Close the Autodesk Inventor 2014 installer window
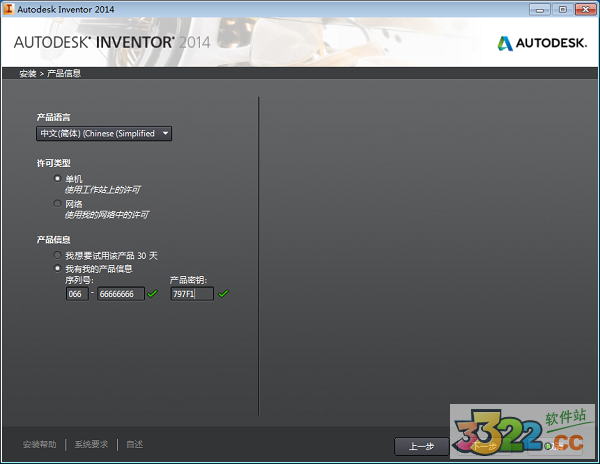 click(585, 10)
